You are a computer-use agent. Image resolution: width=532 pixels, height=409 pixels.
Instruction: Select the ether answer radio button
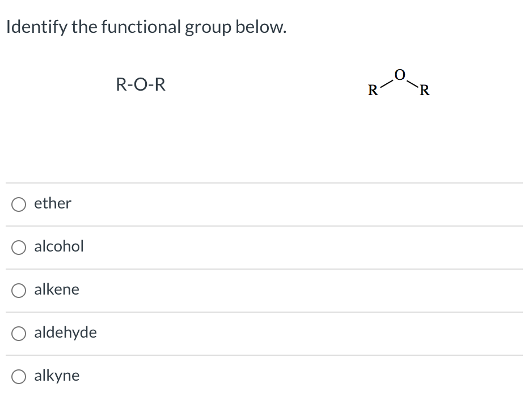[x=19, y=204]
